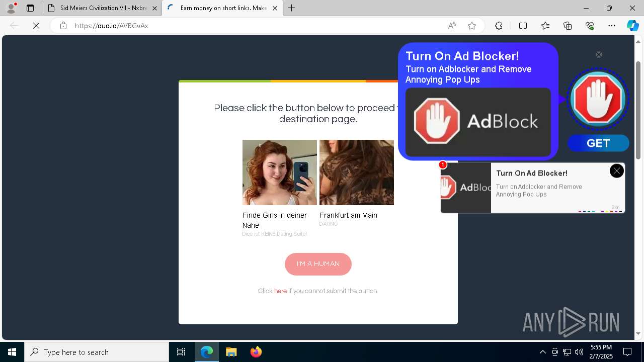Open the volume control tray icon
Image resolution: width=644 pixels, height=362 pixels.
pyautogui.click(x=579, y=352)
